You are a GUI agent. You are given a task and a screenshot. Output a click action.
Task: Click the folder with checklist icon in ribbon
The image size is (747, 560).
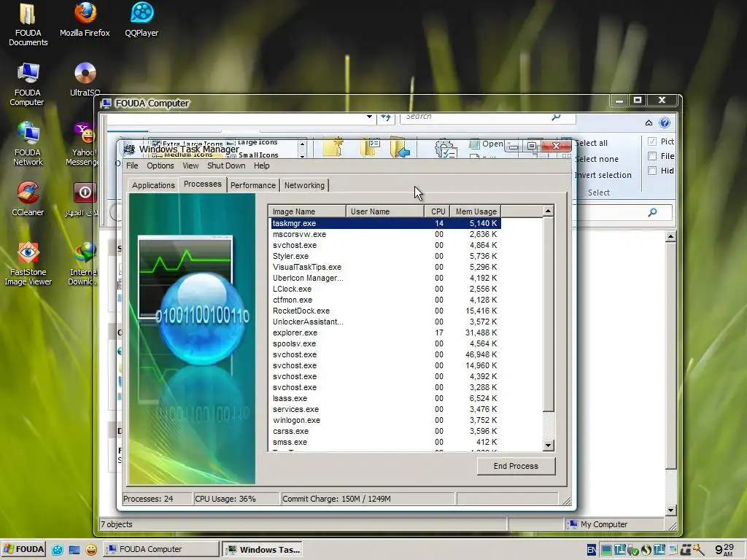(370, 147)
